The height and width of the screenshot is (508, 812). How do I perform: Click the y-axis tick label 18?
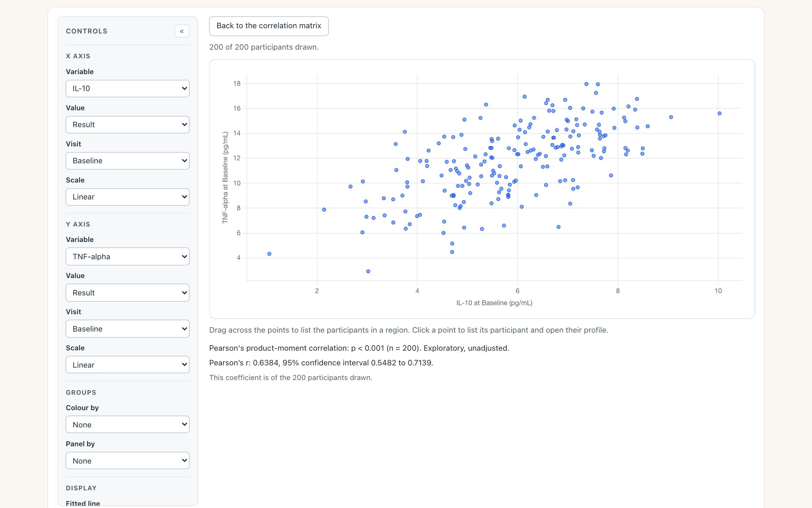[x=237, y=84]
